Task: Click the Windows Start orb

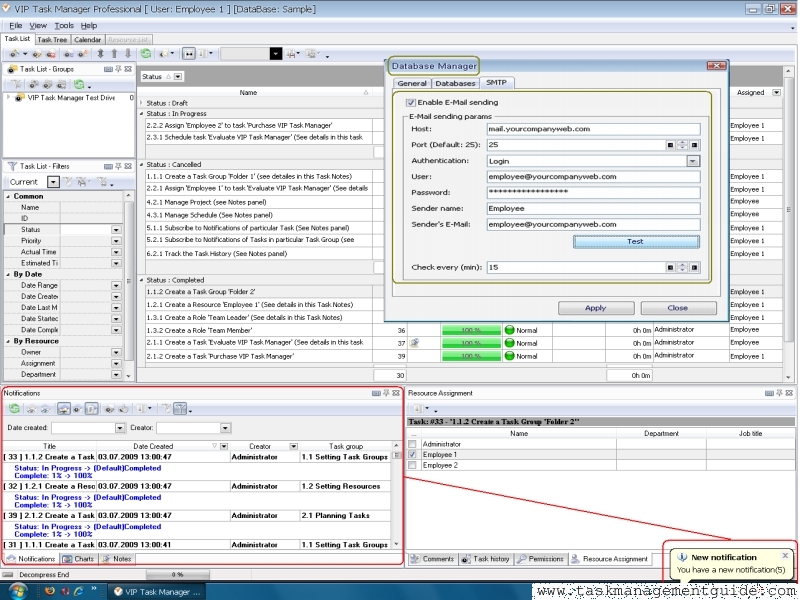Action: (17, 591)
